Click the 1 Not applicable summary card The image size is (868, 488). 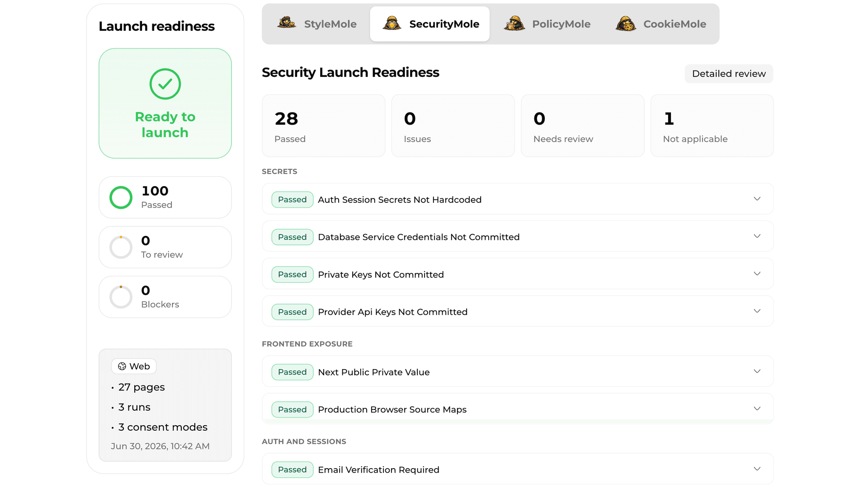(712, 126)
